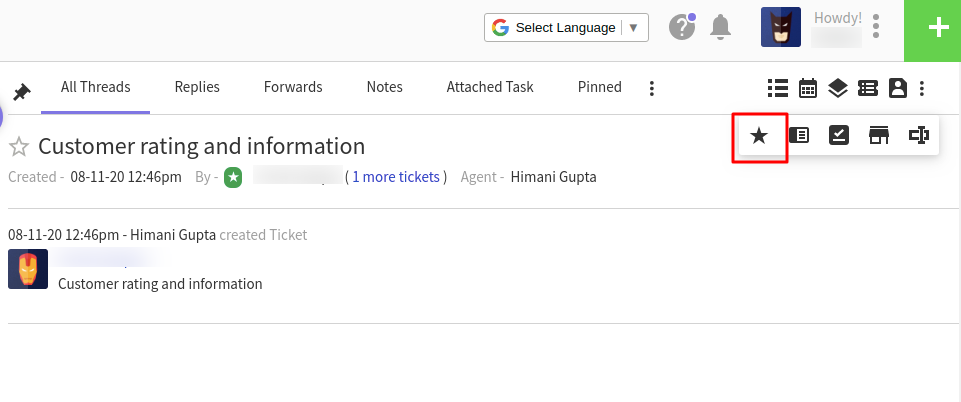Click the highlighted filled star icon
This screenshot has width=961, height=402.
pos(759,136)
